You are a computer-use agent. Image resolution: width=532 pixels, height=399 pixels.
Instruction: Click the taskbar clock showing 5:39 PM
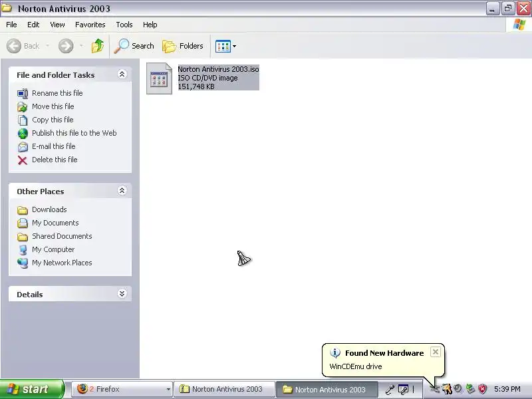[x=507, y=389]
